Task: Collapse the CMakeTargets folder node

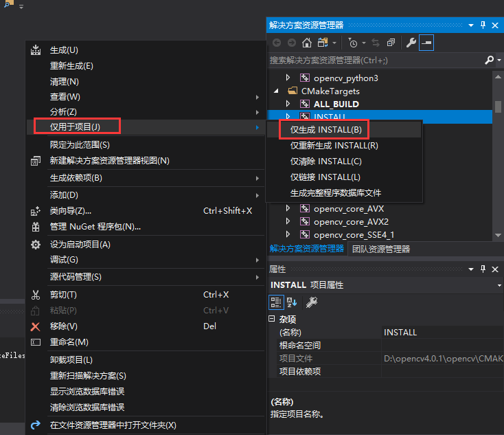Action: [x=277, y=91]
